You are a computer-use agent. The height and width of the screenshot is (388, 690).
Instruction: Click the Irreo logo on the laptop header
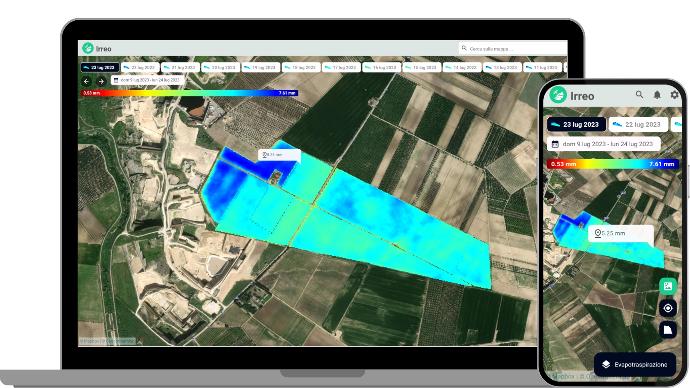click(97, 48)
